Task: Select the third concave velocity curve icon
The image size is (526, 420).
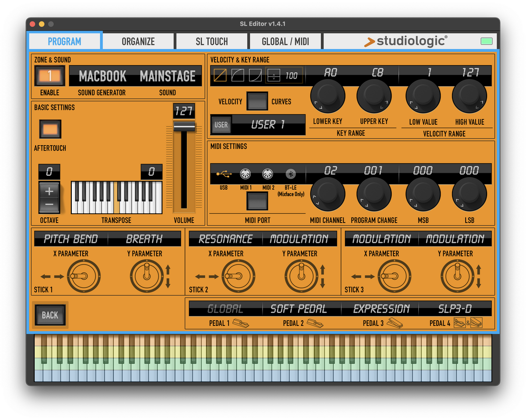Action: tap(255, 75)
